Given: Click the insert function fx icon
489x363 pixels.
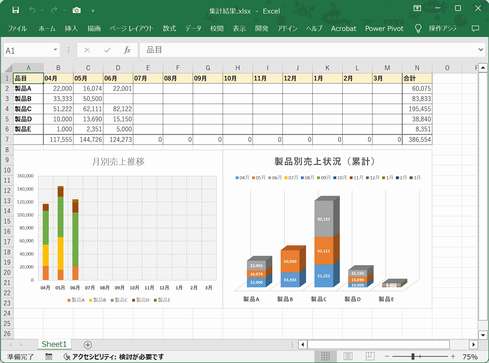Looking at the screenshot, I should pos(127,50).
